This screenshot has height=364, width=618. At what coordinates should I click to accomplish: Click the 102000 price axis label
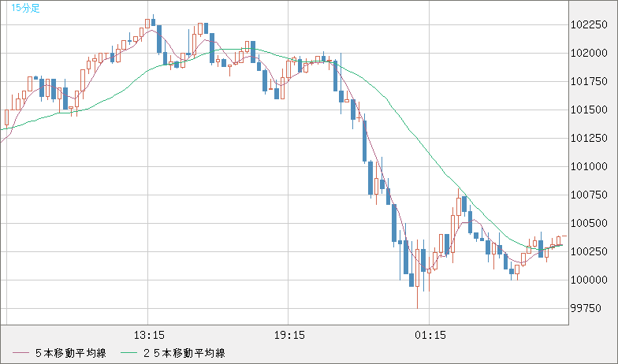(x=589, y=54)
